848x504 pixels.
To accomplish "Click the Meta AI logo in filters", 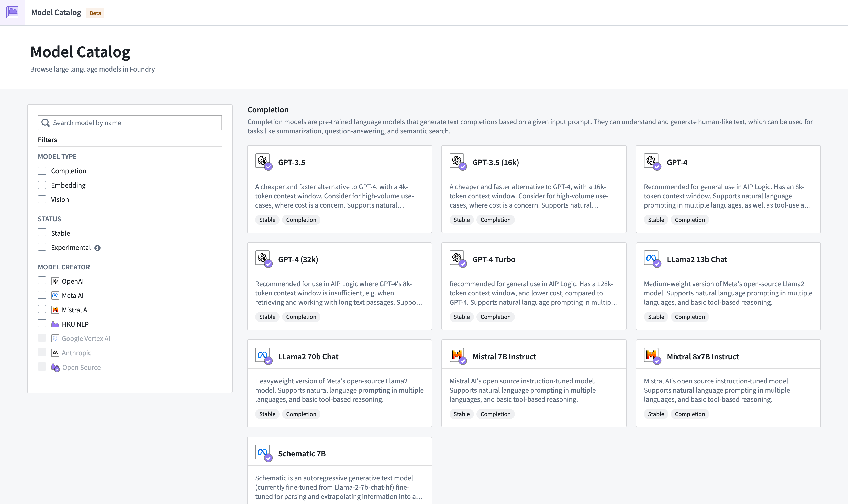I will [x=55, y=295].
